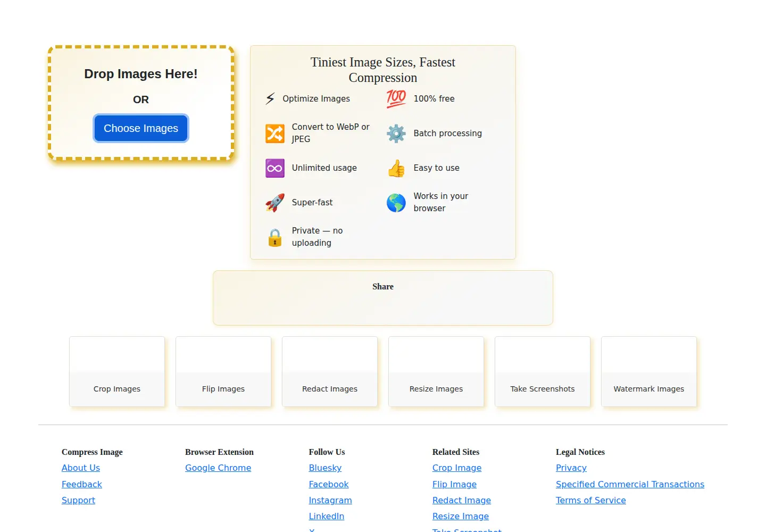Open the Terms of Service link

[x=591, y=500]
